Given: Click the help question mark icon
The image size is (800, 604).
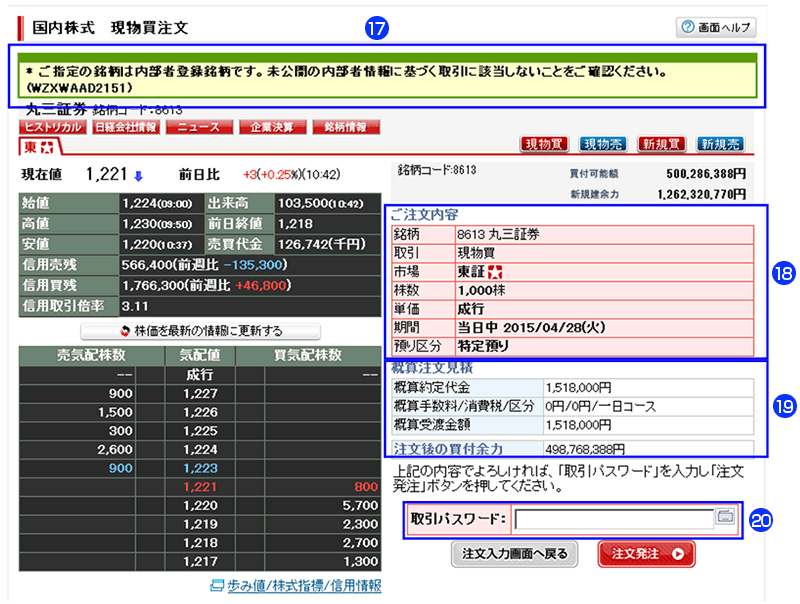Looking at the screenshot, I should [x=688, y=27].
